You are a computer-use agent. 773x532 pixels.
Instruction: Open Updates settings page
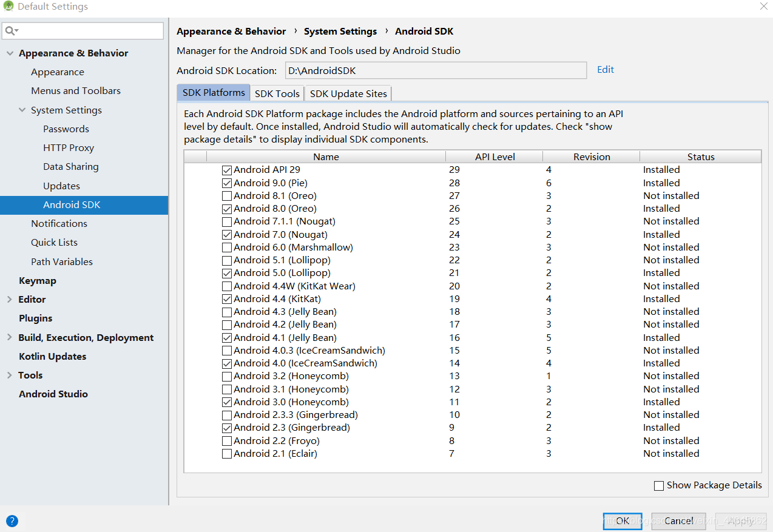pyautogui.click(x=61, y=186)
